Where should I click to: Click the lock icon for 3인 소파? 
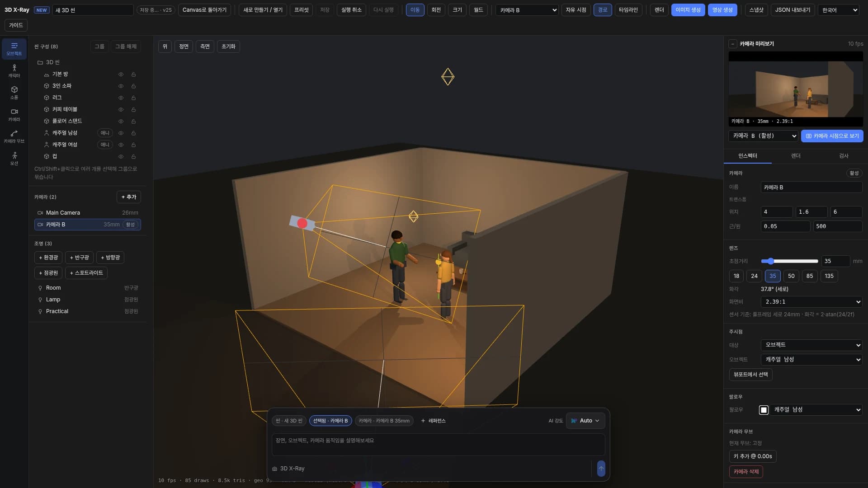(x=133, y=86)
